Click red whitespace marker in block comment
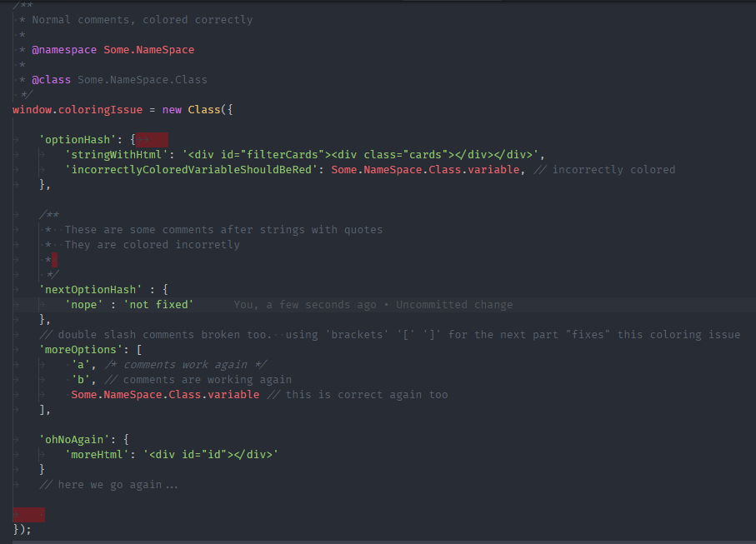 click(x=54, y=260)
